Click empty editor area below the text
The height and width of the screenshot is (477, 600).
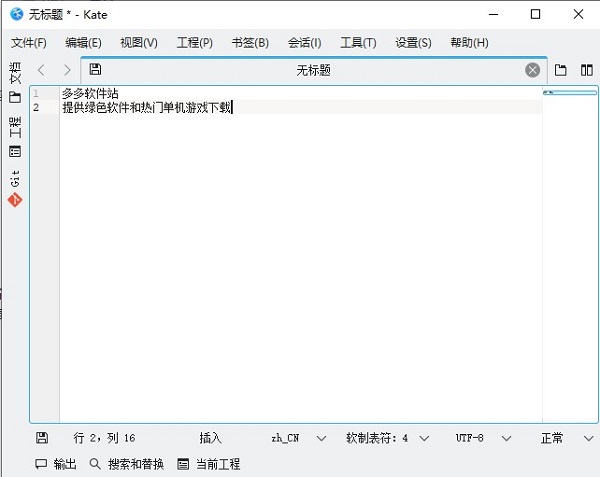(301, 268)
